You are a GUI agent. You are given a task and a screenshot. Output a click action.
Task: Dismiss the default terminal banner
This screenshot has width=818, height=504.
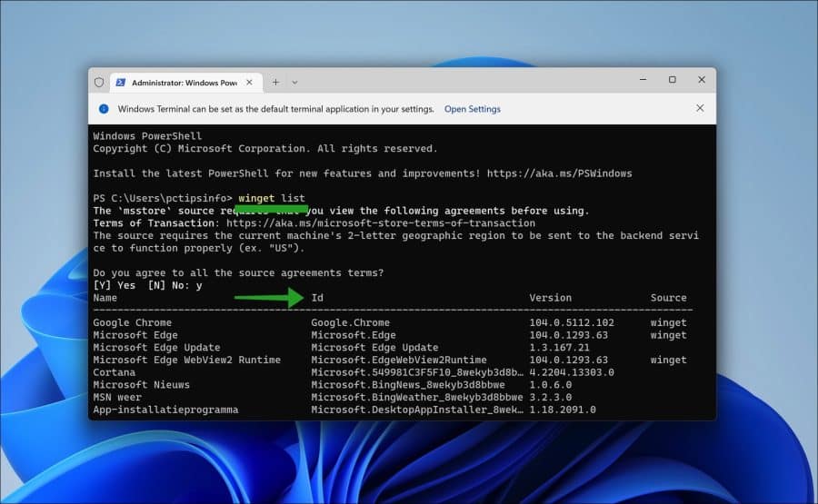(700, 108)
